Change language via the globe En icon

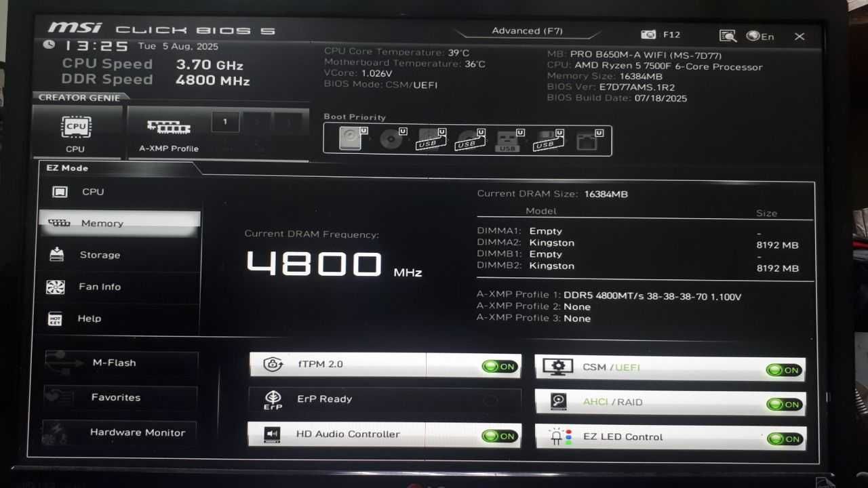click(x=760, y=36)
